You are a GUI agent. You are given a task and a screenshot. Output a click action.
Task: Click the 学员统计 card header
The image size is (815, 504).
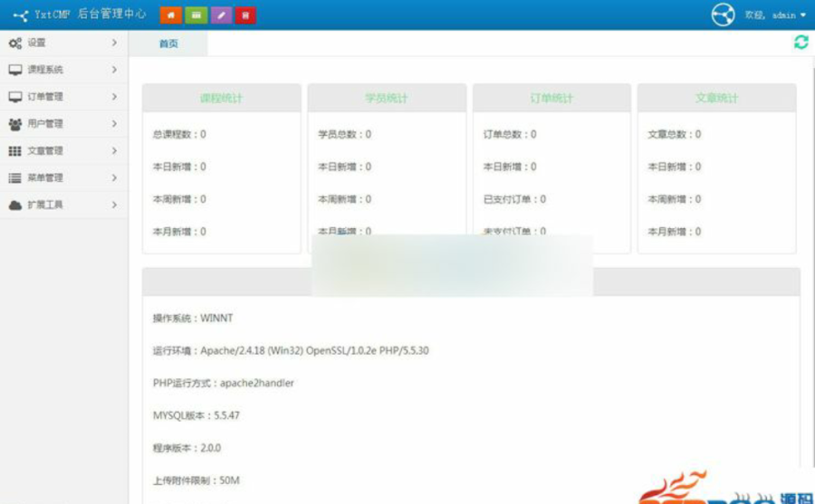(387, 98)
